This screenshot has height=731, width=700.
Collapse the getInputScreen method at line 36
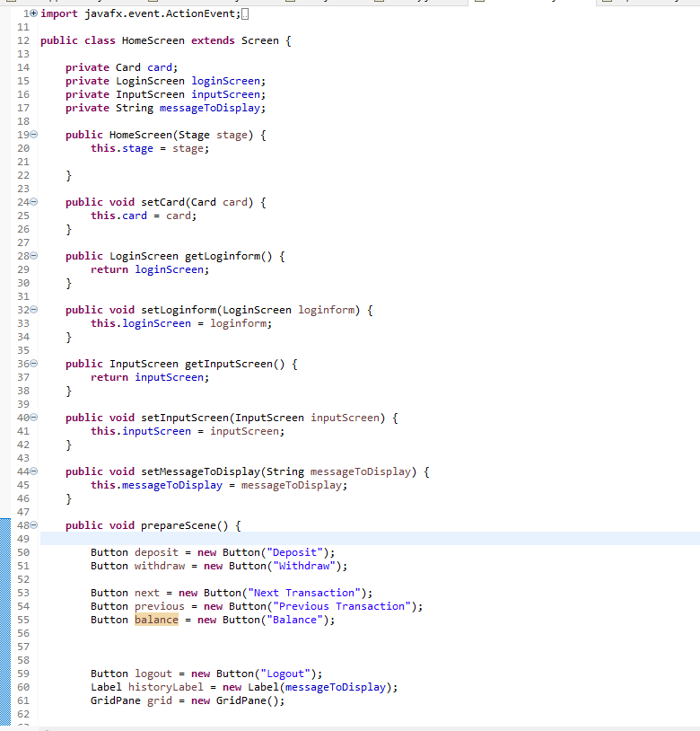(34, 364)
